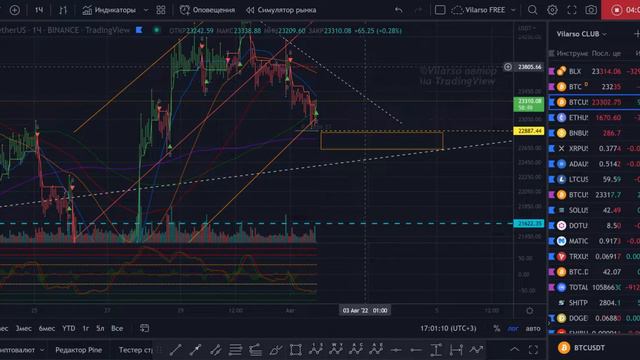Set the chart range to 6мес
Image resolution: width=640 pixels, height=360 pixels.
click(x=47, y=328)
